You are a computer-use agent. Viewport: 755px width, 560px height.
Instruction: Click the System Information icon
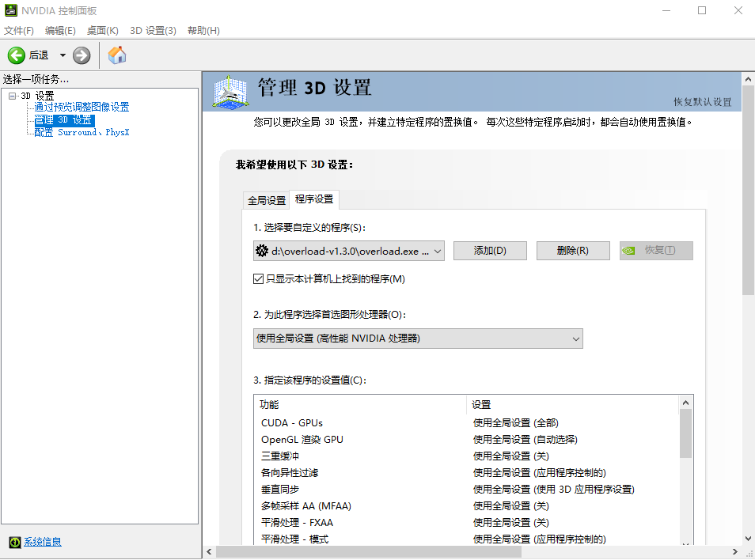(15, 542)
